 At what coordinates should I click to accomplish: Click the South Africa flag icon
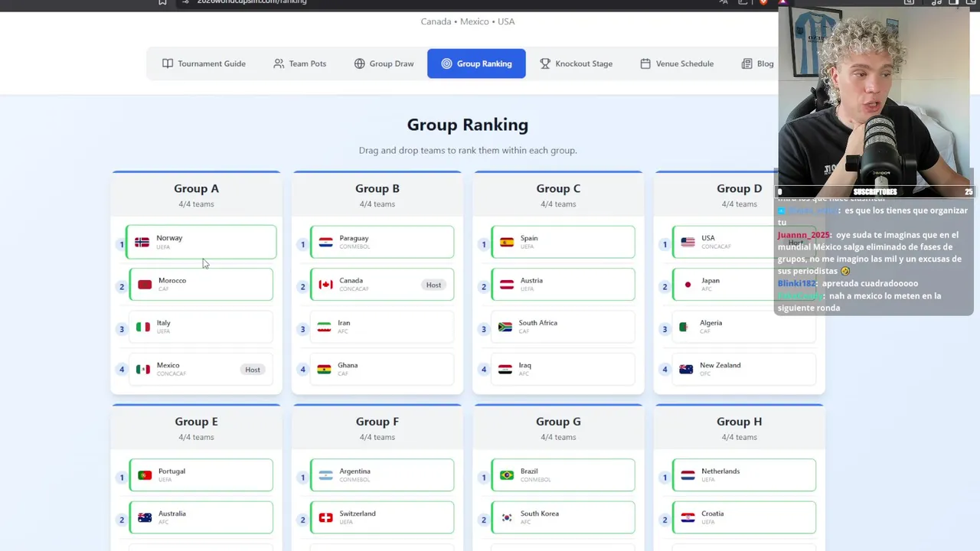505,327
